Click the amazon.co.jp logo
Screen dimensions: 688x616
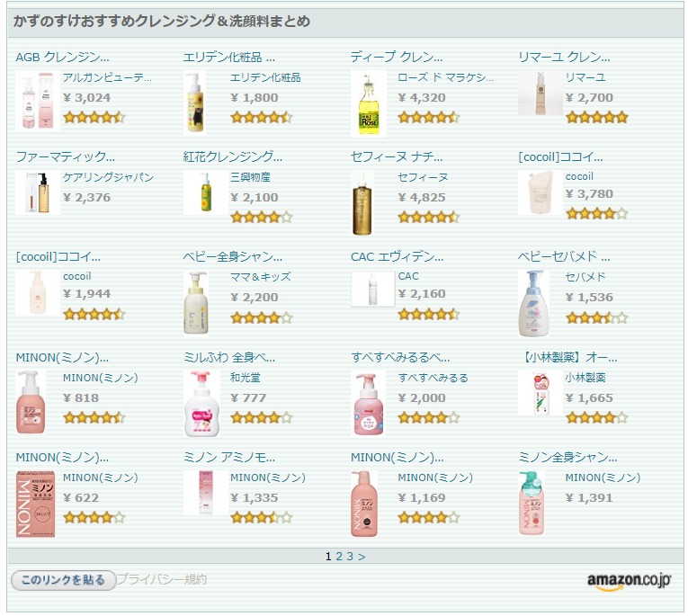630,582
